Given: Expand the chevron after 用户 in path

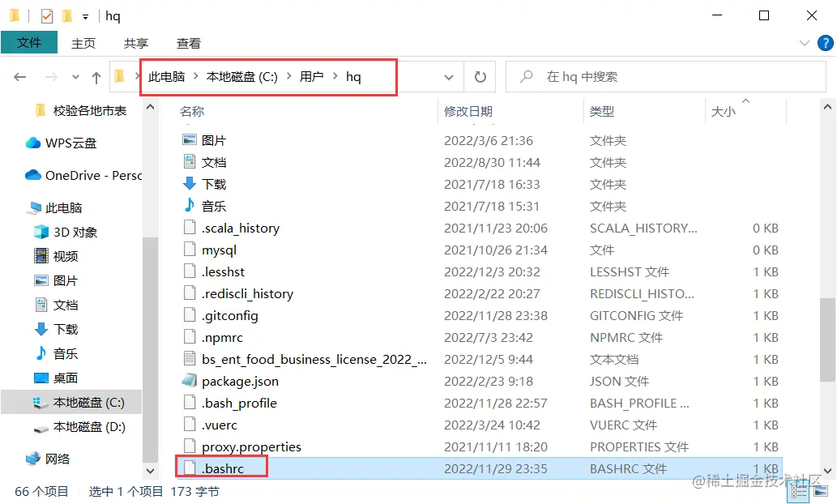Looking at the screenshot, I should coord(335,76).
